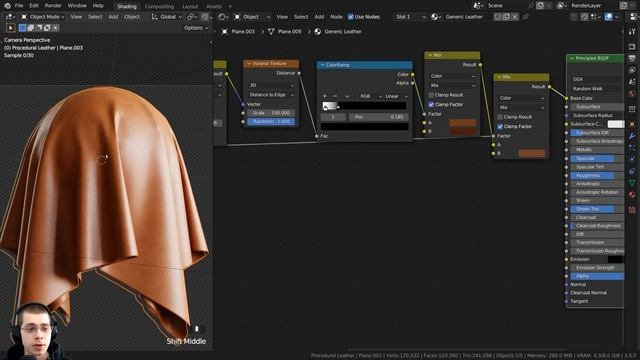
Task: Open viewport Options dropdown
Action: tap(196, 28)
